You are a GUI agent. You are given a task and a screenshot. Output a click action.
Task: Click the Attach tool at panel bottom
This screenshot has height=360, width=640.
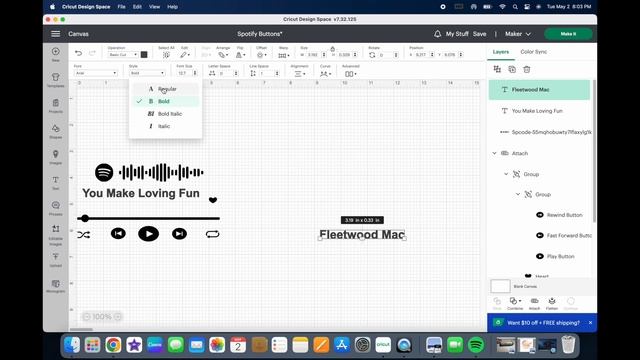(534, 301)
